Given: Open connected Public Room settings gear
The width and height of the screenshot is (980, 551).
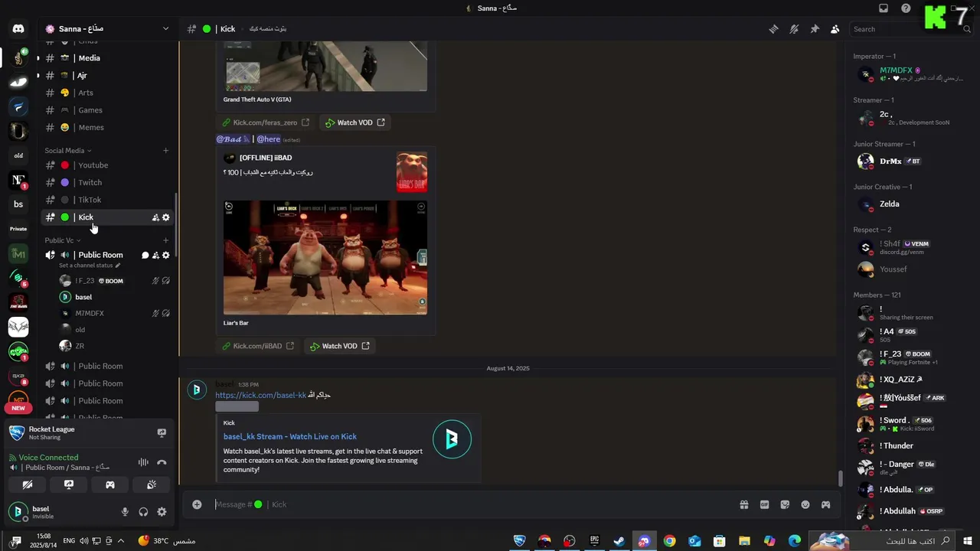Looking at the screenshot, I should pos(165,255).
